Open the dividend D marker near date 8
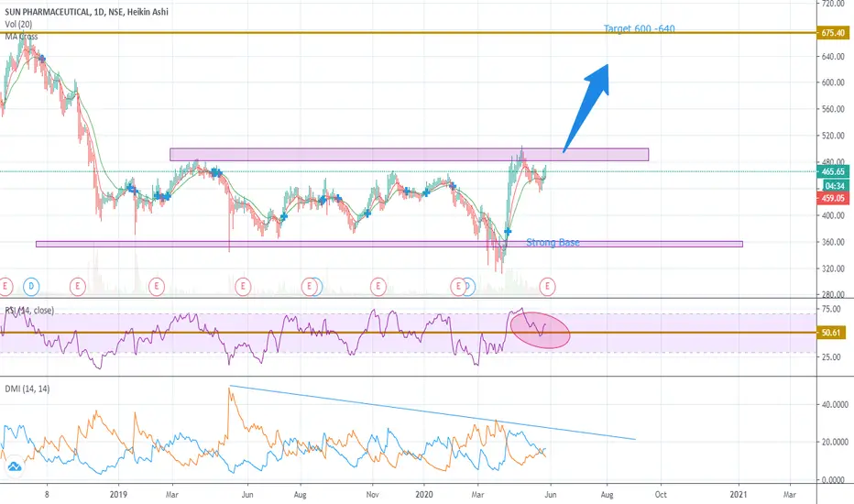 pyautogui.click(x=31, y=286)
